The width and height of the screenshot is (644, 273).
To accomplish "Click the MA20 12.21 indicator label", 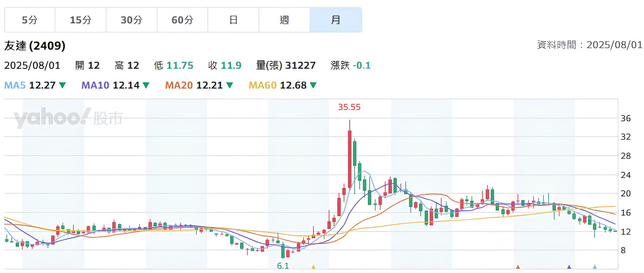I will click(194, 85).
